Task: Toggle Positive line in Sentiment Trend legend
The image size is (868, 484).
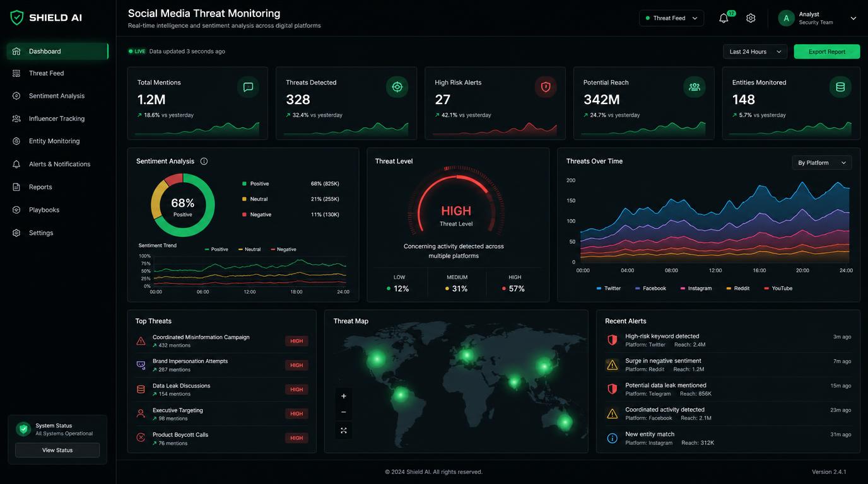Action: click(x=216, y=250)
